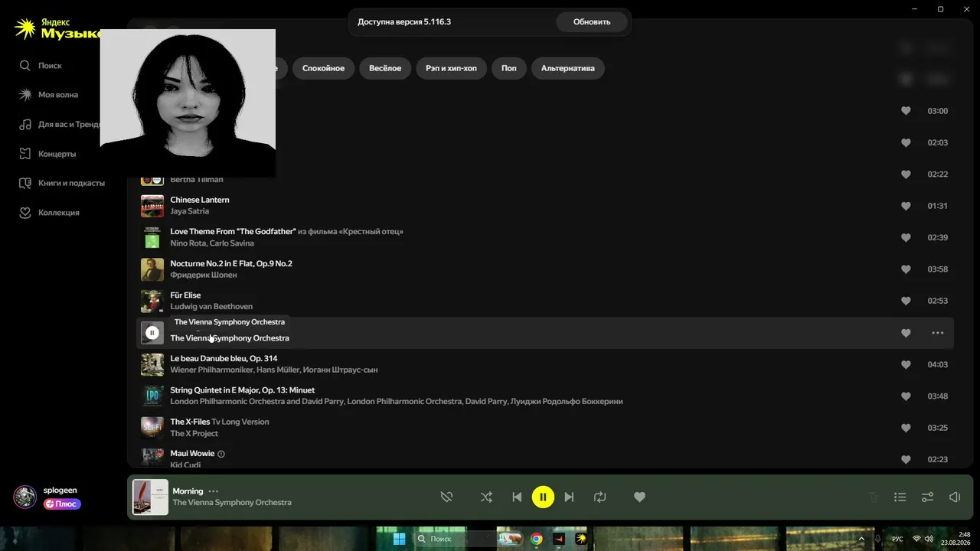This screenshot has height=551, width=980.
Task: Like Love Theme From The Godfather
Action: click(906, 238)
